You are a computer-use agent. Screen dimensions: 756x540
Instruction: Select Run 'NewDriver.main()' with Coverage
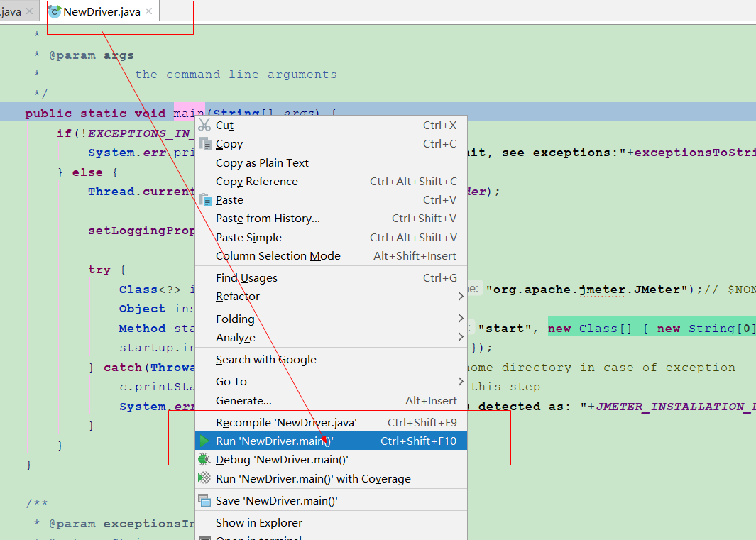tap(331, 478)
